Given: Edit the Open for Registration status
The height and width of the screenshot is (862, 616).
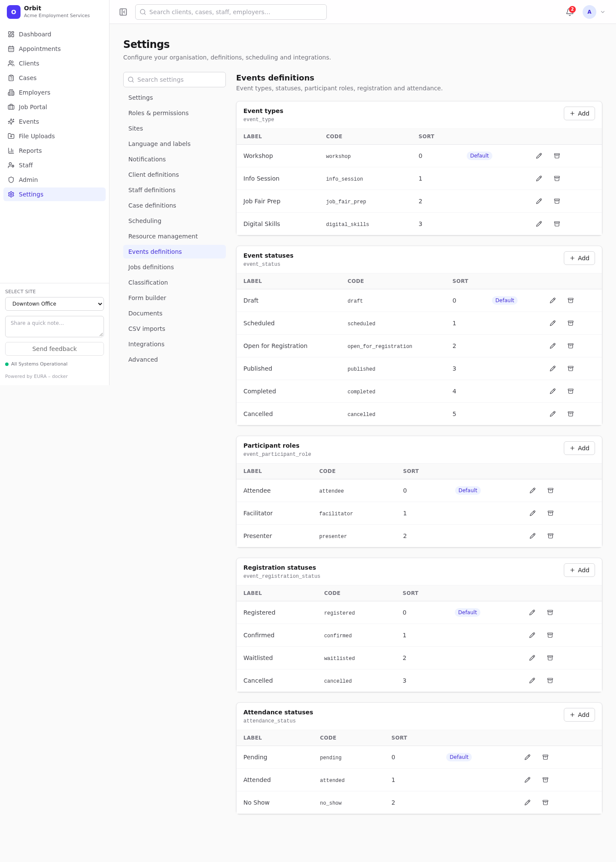Looking at the screenshot, I should (x=553, y=346).
